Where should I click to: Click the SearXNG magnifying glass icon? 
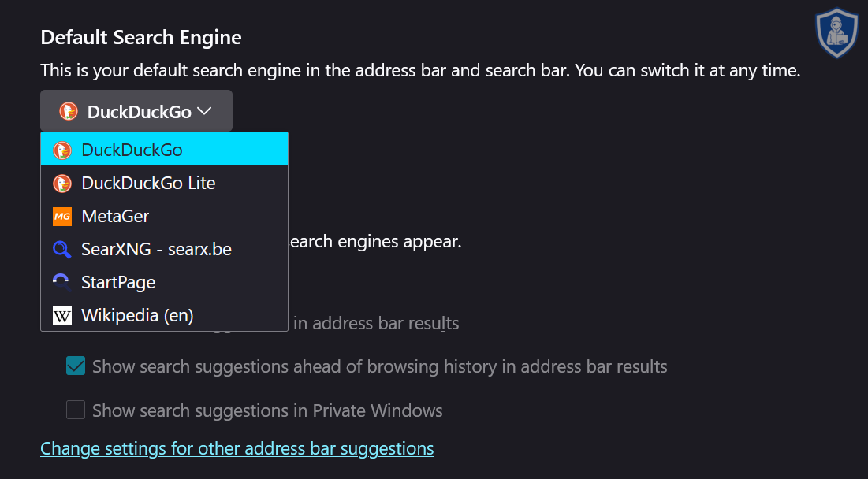click(x=62, y=248)
